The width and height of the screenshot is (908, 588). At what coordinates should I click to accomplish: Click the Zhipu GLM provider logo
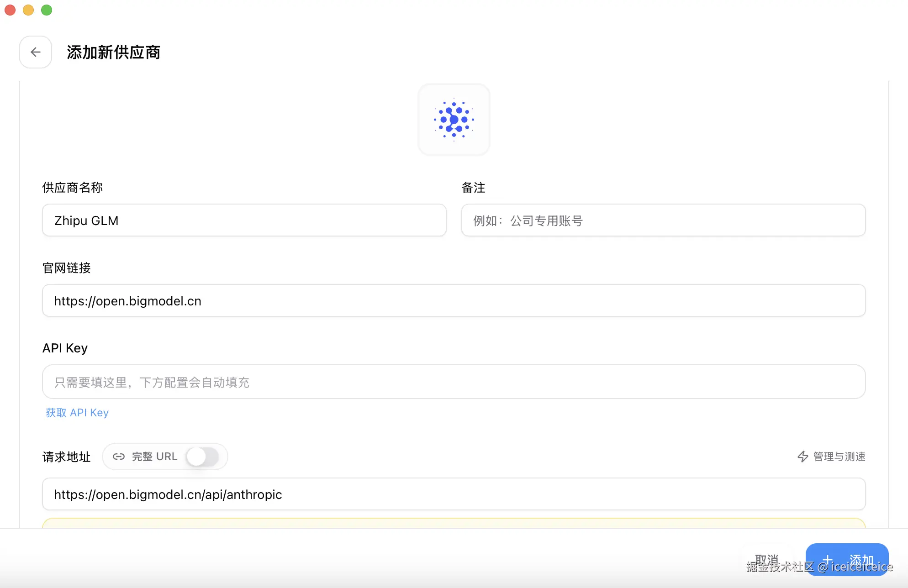pos(454,119)
